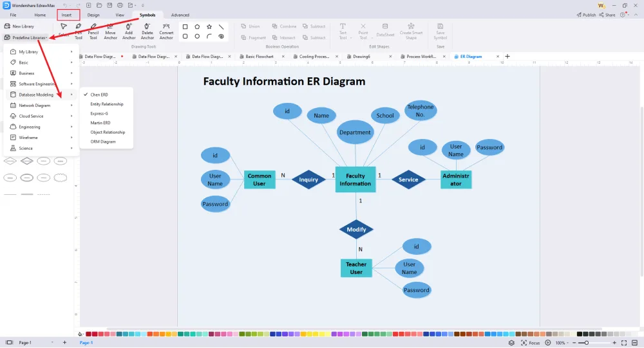Viewport: 644px width, 348px height.
Task: Click the print icon in title bar
Action: (120, 5)
